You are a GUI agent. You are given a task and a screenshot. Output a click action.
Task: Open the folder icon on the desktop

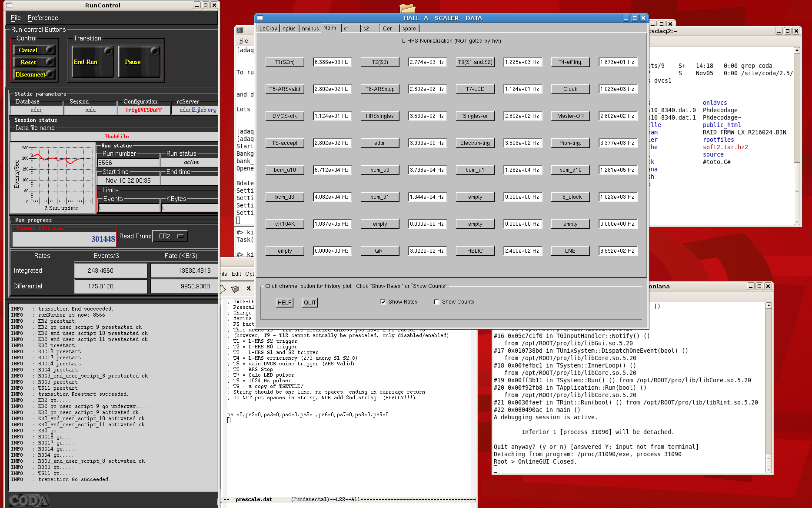[x=407, y=7]
